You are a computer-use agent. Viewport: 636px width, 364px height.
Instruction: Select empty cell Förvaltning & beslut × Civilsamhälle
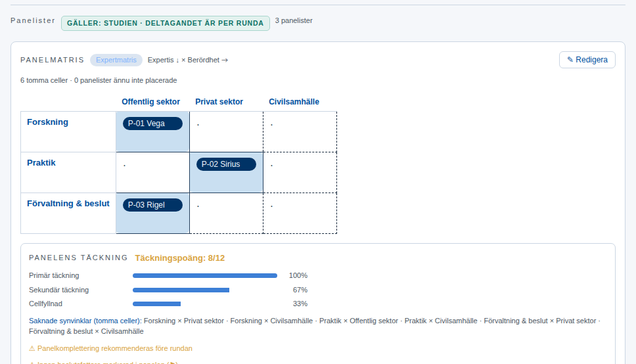coord(300,213)
